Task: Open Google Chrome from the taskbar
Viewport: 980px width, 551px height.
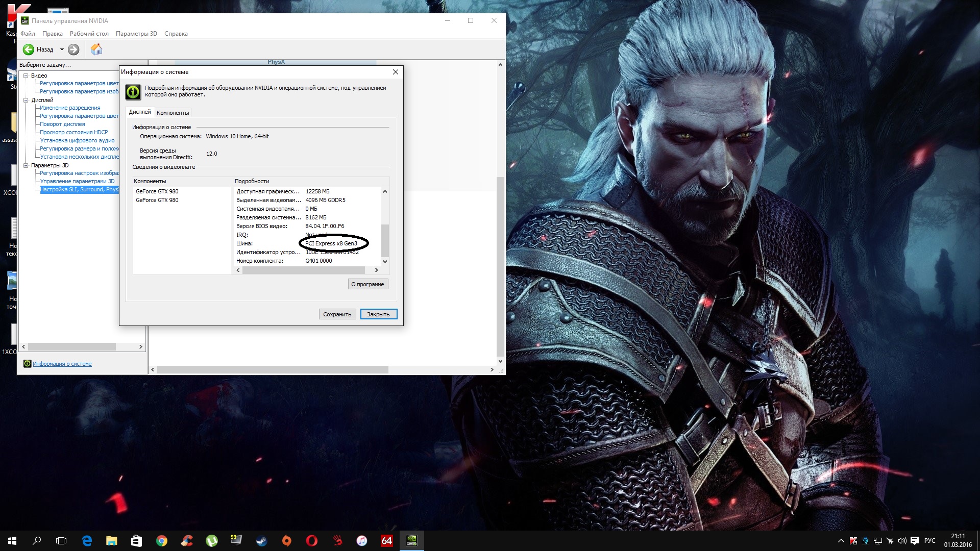Action: [x=161, y=541]
